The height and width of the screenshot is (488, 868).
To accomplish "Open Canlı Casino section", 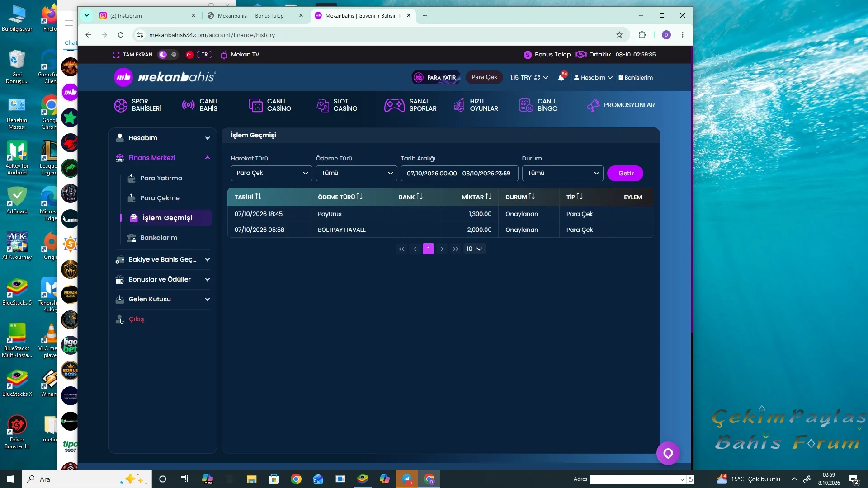I will pos(270,105).
